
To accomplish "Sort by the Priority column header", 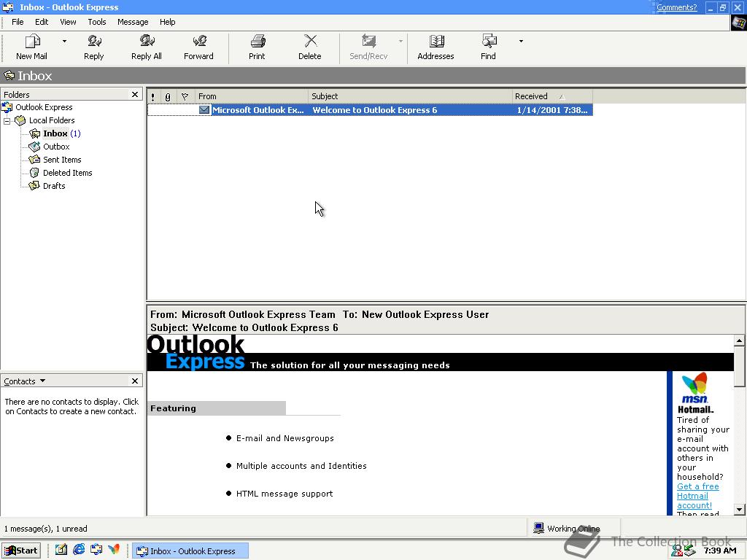I will 153,96.
